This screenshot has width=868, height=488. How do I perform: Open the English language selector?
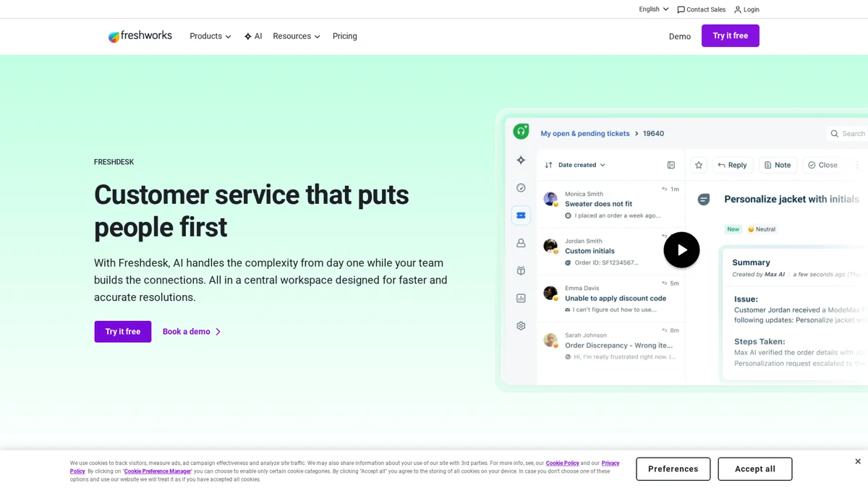click(654, 9)
